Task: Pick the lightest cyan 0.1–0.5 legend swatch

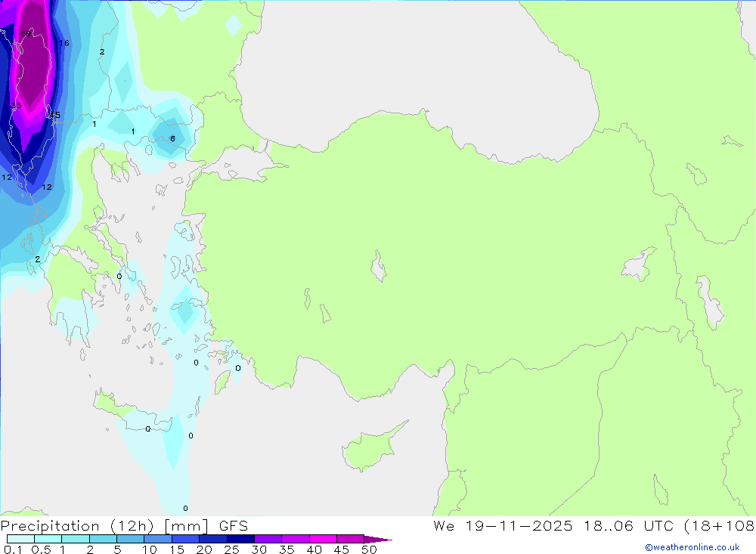Action: [x=20, y=539]
